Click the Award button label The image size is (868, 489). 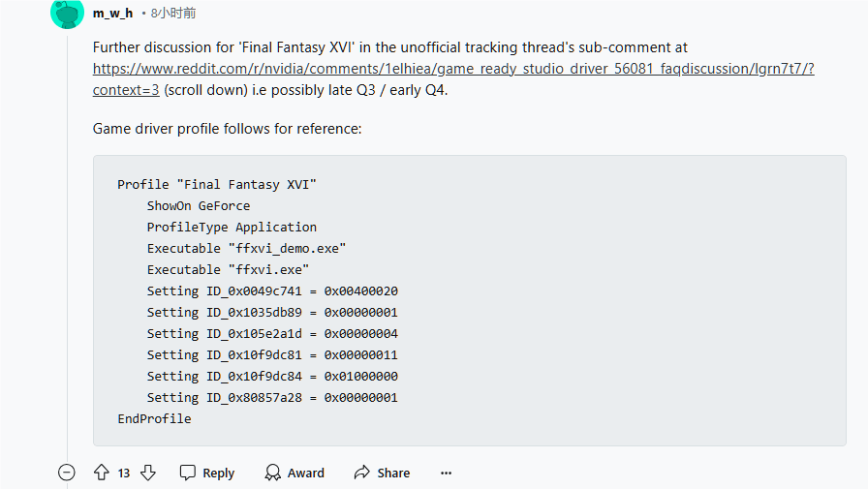coord(305,473)
